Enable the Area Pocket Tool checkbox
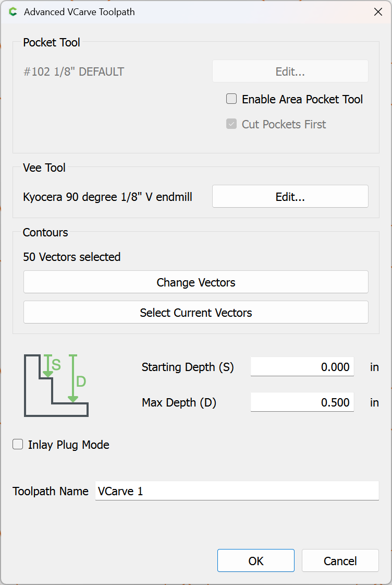Screen dimensions: 392x585 click(x=231, y=99)
